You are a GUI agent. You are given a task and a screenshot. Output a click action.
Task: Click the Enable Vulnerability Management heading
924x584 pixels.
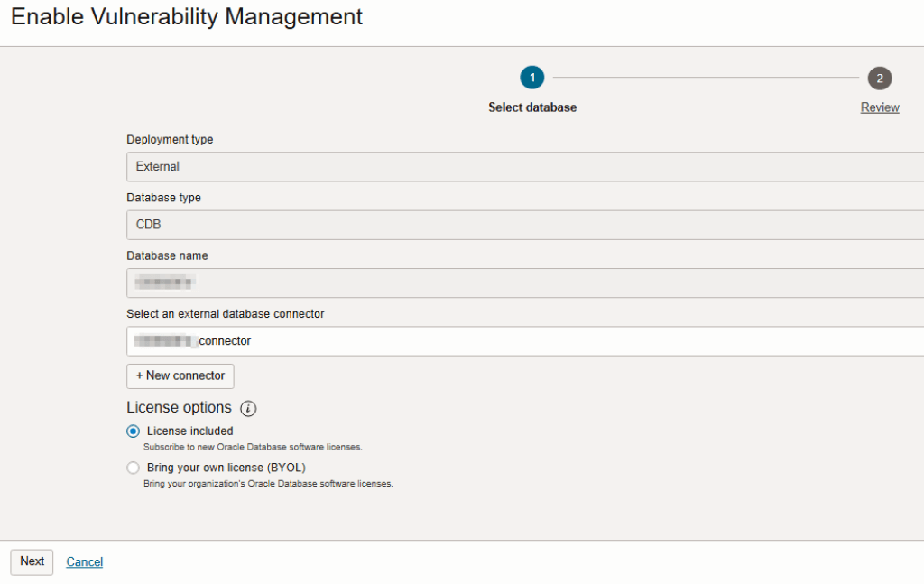(187, 16)
